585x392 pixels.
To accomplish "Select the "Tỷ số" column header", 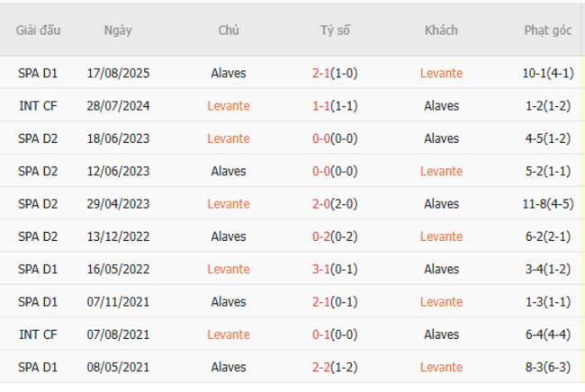I will (335, 30).
